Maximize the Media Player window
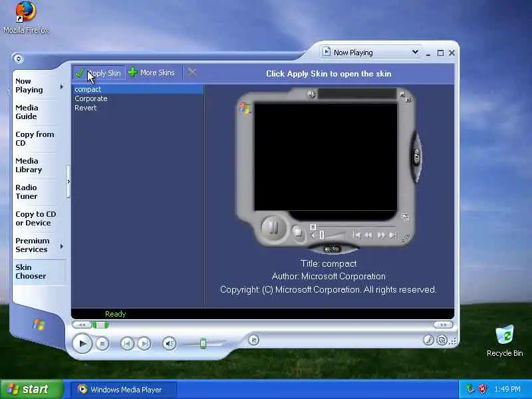532x399 pixels. [440, 53]
